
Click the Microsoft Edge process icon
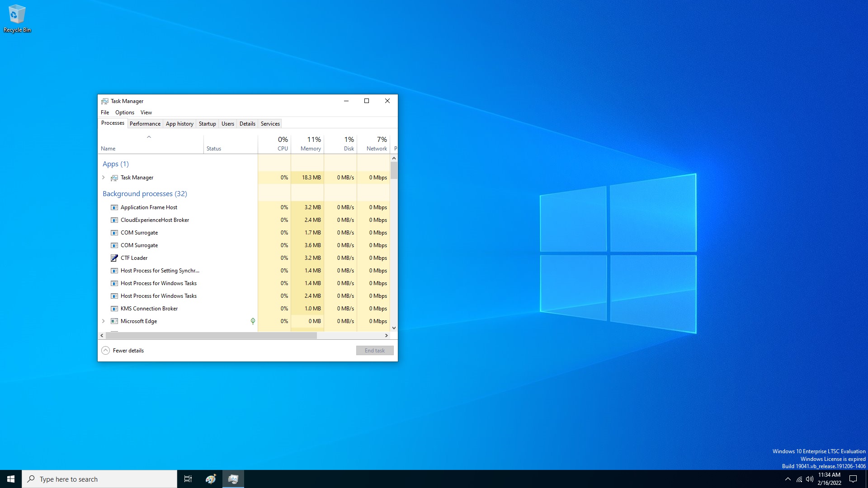(114, 321)
